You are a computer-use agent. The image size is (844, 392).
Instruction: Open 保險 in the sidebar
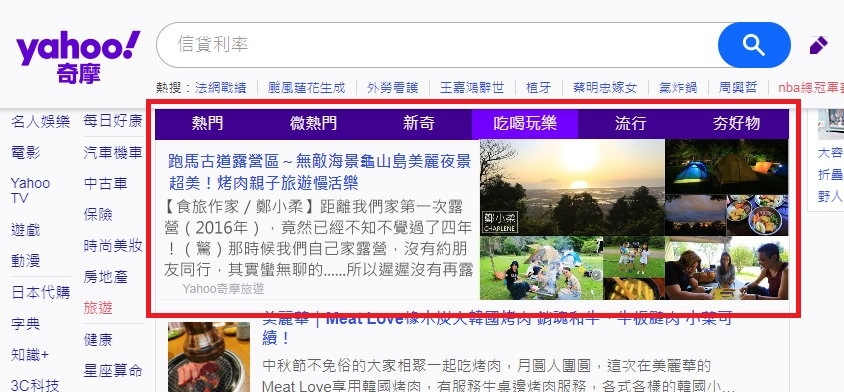point(98,215)
